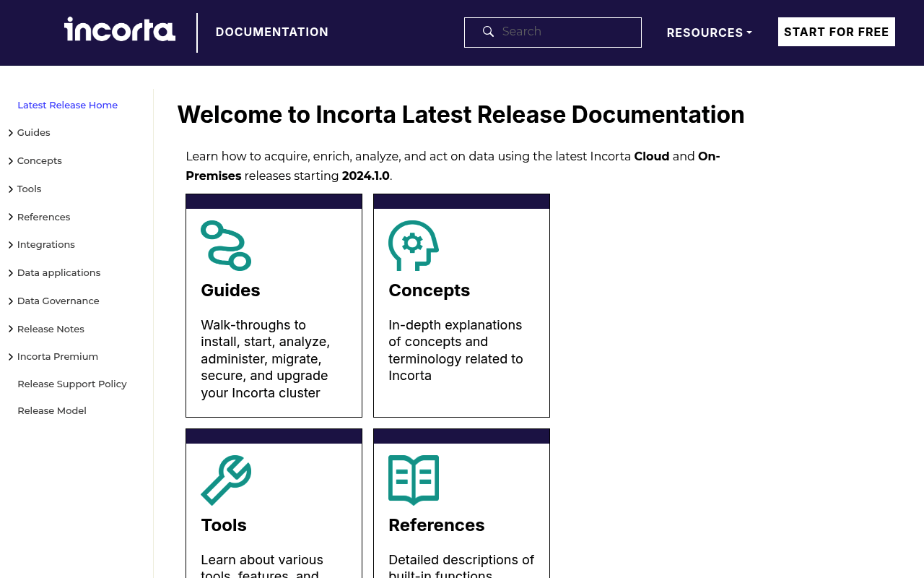Open the DOCUMENTATION header link

(272, 32)
